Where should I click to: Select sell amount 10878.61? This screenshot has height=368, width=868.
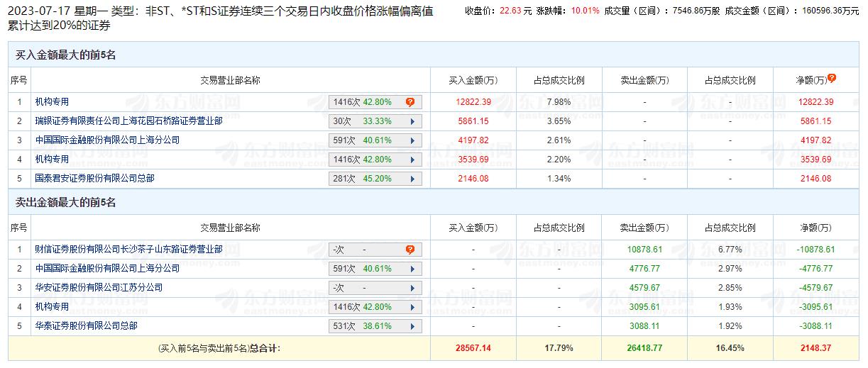pos(644,250)
